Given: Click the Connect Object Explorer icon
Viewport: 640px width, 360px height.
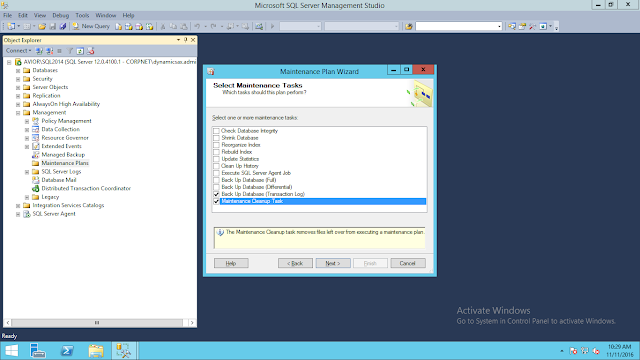Looking at the screenshot, I should 39,51.
